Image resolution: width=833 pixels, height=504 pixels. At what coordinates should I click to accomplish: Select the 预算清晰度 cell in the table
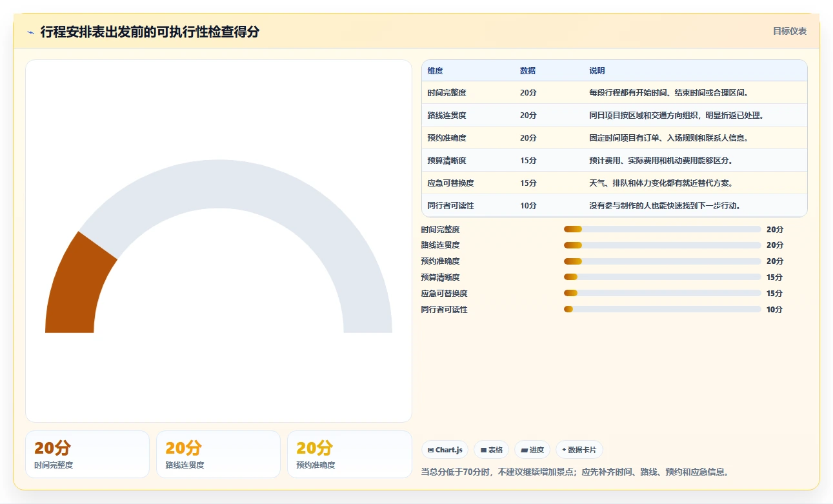[447, 161]
